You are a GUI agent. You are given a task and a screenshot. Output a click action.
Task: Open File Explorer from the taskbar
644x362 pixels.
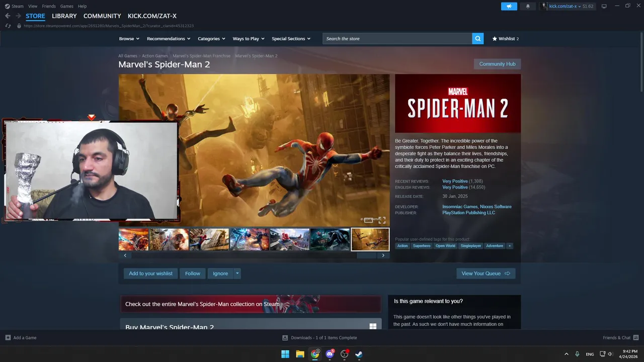pos(300,354)
